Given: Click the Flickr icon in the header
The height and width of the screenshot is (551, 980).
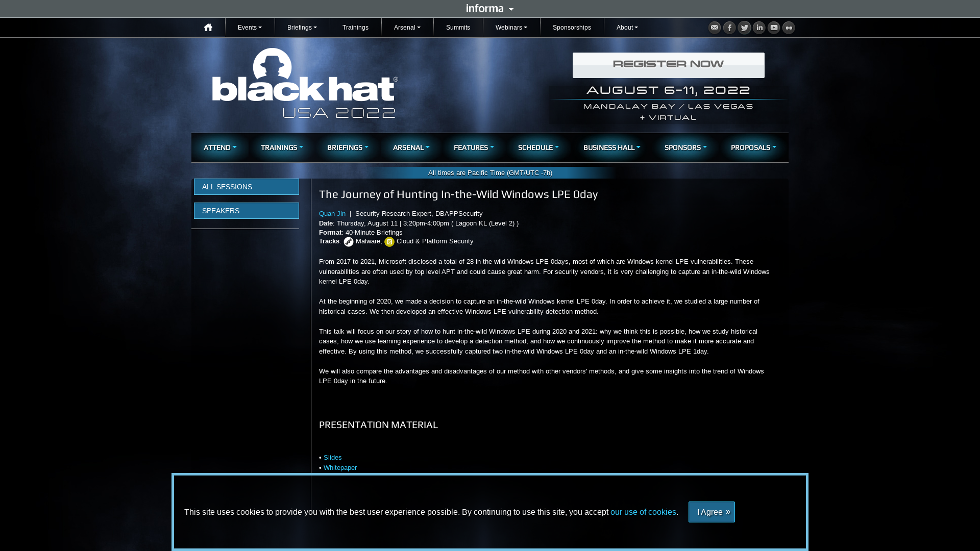Looking at the screenshot, I should (789, 28).
